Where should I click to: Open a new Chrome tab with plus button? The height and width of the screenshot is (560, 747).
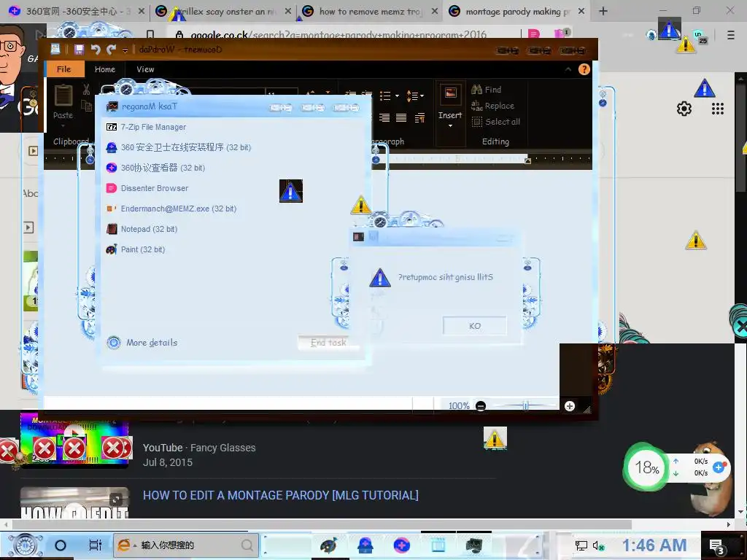[603, 11]
